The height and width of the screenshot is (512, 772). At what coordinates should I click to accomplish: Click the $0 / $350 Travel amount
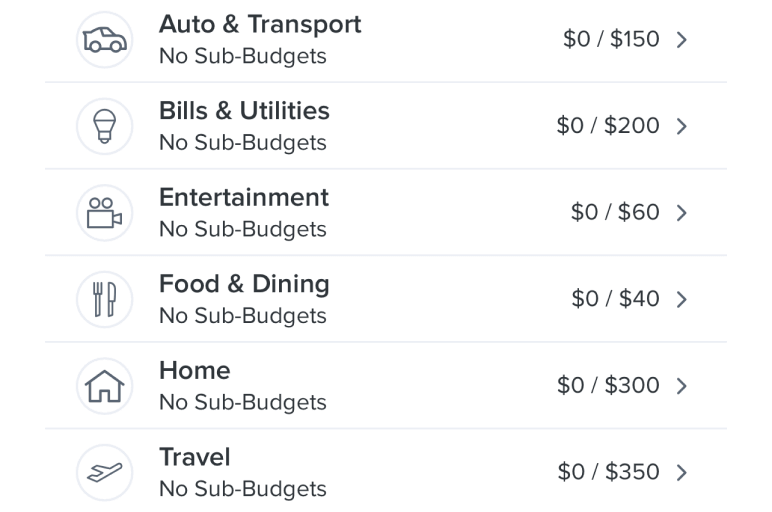coord(609,472)
